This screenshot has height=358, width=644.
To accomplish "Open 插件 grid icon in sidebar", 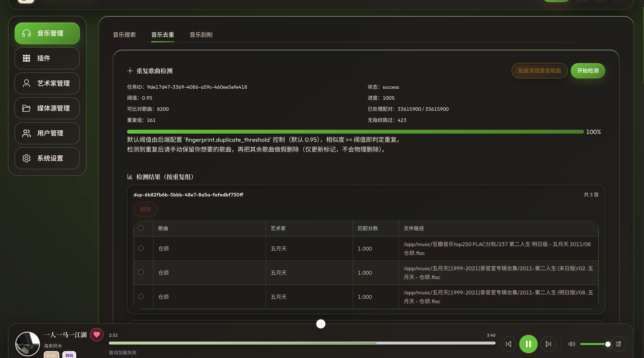I will tap(26, 58).
